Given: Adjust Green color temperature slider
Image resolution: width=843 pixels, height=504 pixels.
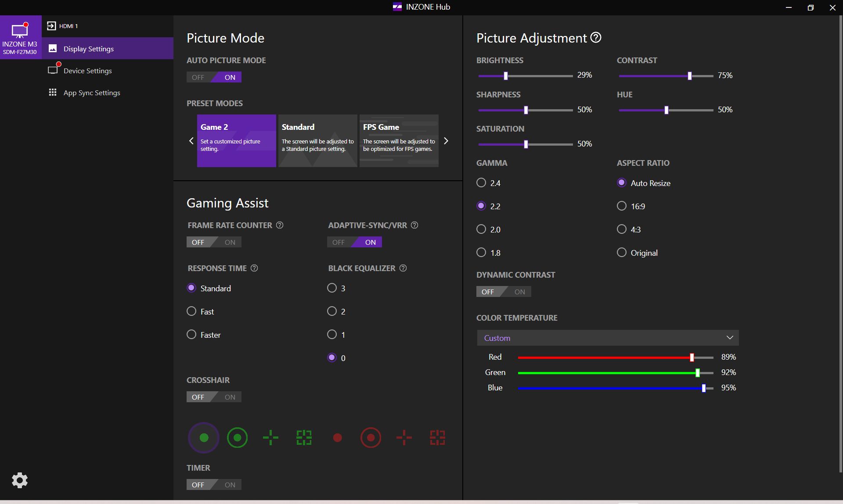Looking at the screenshot, I should click(x=698, y=373).
